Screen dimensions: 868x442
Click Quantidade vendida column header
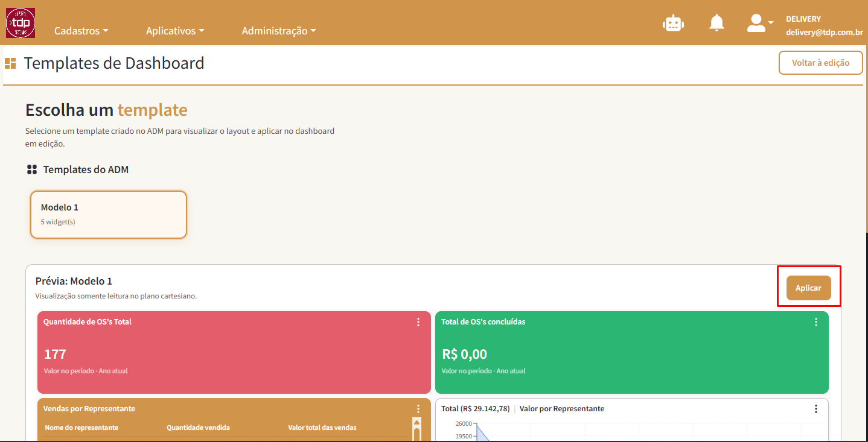coord(198,428)
